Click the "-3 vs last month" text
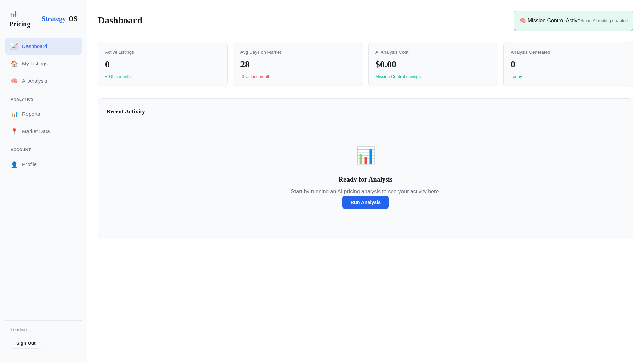Image resolution: width=644 pixels, height=362 pixels. tap(255, 77)
